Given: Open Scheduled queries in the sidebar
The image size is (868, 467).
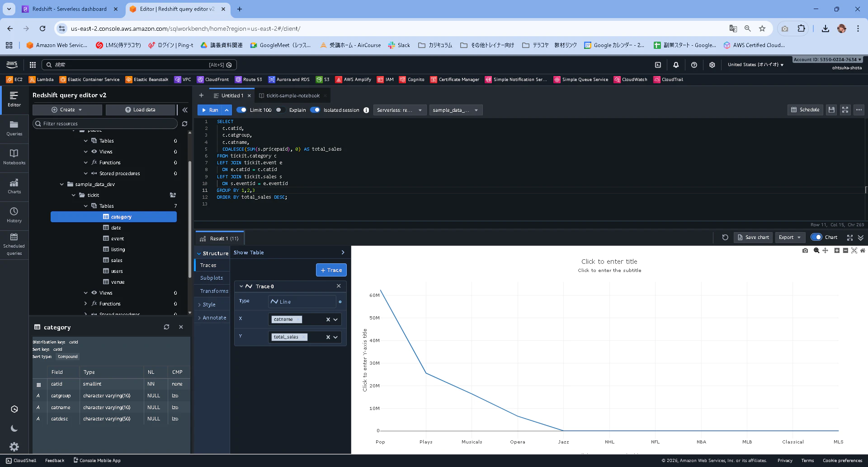Looking at the screenshot, I should (14, 244).
